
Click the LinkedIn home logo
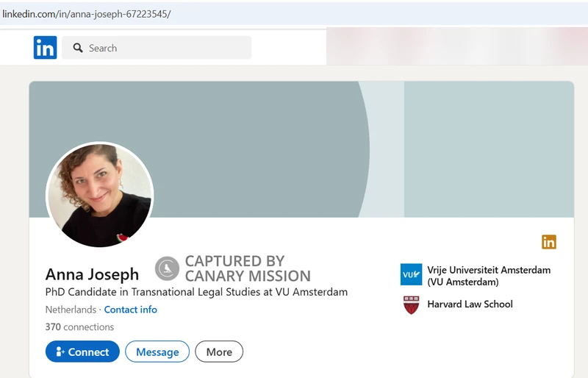tap(45, 47)
